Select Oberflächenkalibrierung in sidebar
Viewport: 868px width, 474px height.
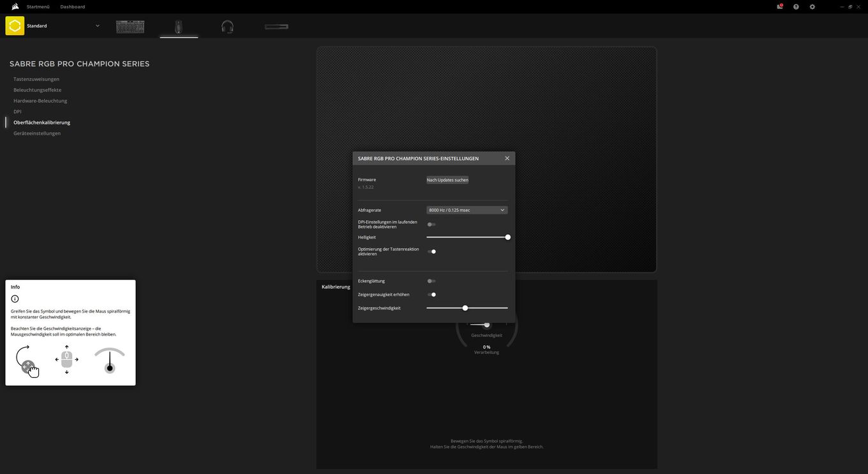(42, 122)
